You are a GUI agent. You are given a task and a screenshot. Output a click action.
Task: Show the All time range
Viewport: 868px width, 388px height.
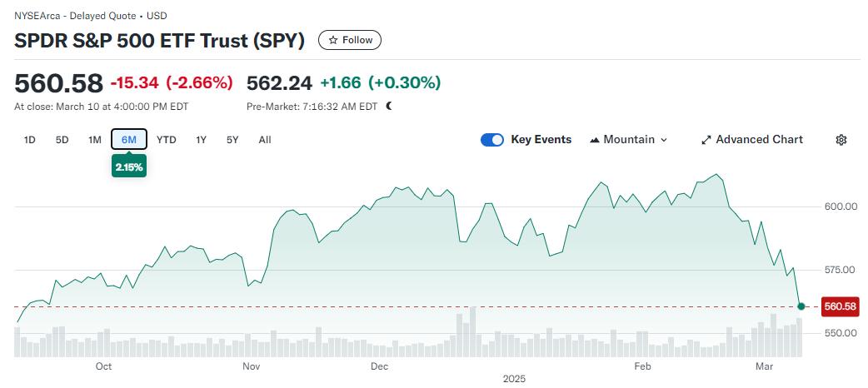click(265, 140)
